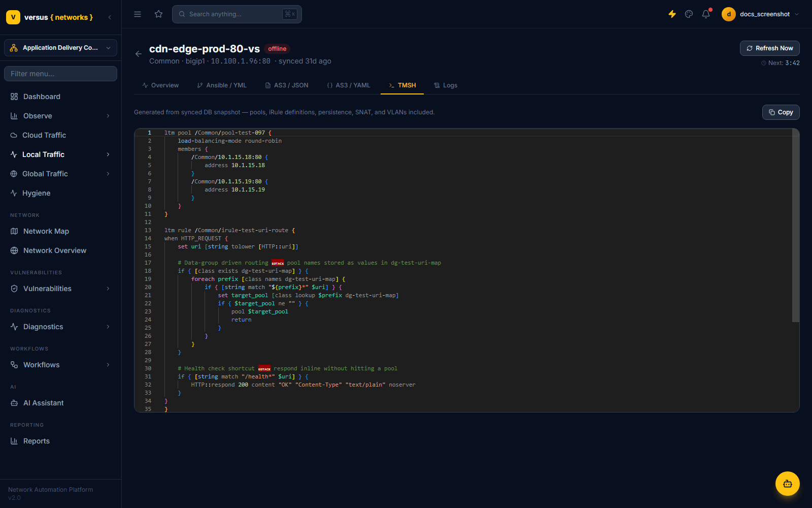The height and width of the screenshot is (508, 812).
Task: Click the Network Map icon
Action: point(14,231)
